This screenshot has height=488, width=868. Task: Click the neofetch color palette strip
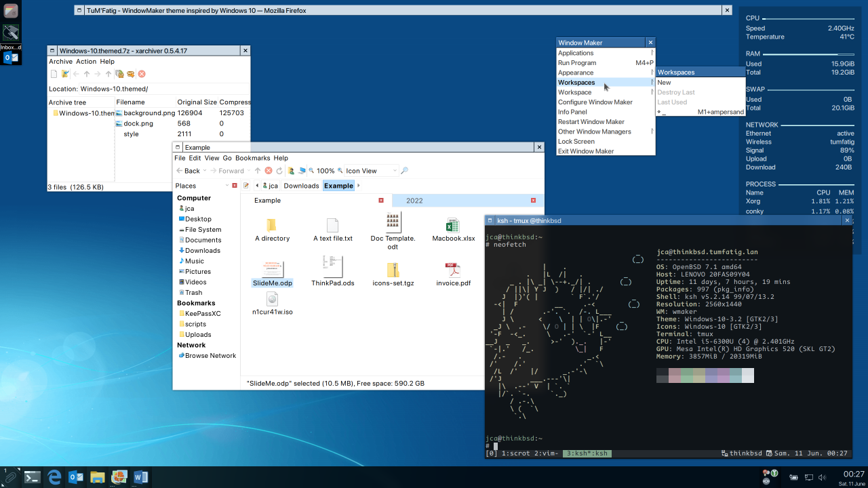coord(705,375)
